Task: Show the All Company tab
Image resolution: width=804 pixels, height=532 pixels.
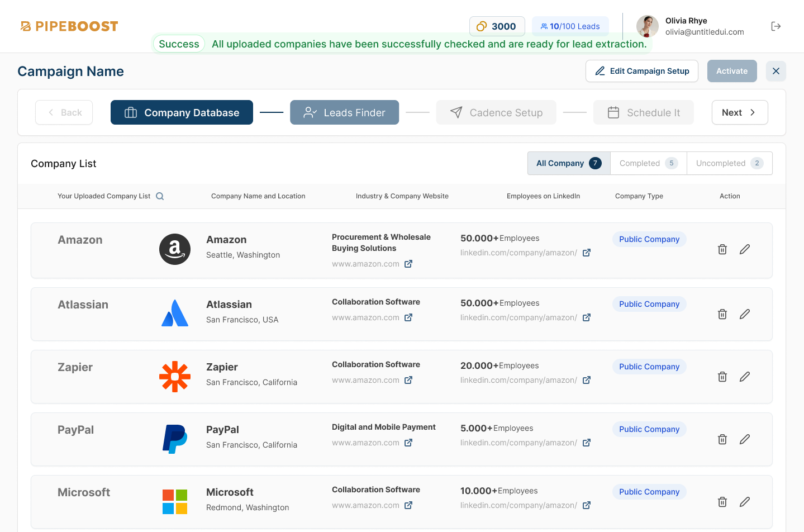Action: click(569, 163)
